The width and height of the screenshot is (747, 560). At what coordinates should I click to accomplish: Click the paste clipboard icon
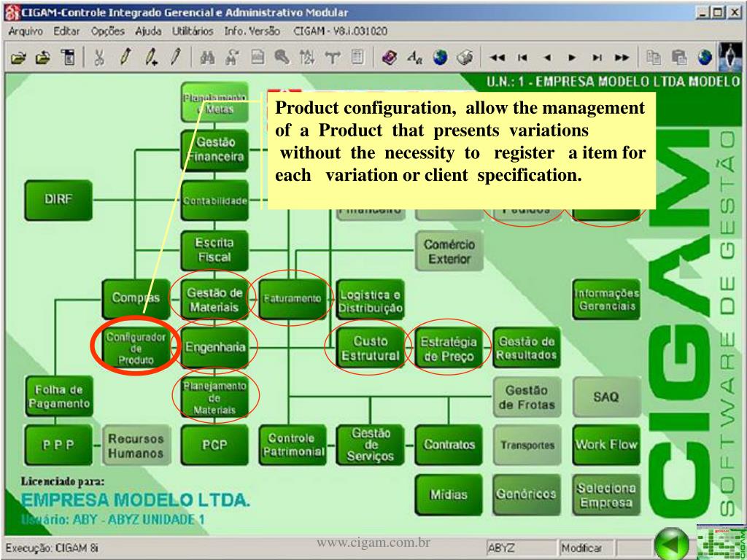pos(678,58)
